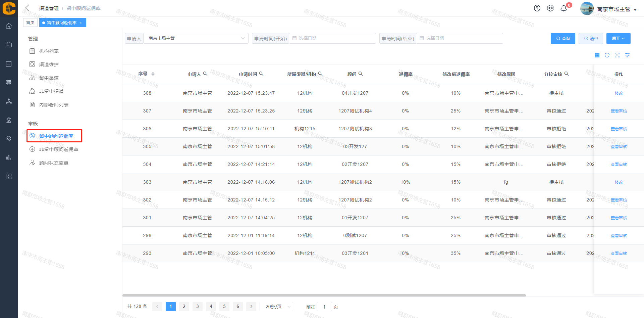The image size is (644, 318).
Task: Click search icon next to 申请时间 header
Action: 261,74
